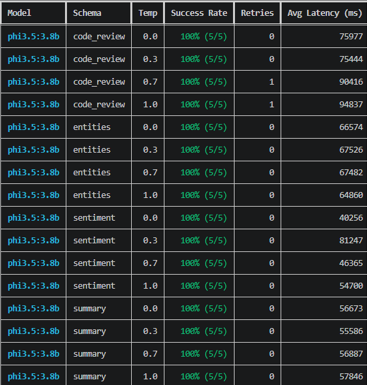Click temp 1.0 in the 54700 row
The image size is (367, 385).
150,286
